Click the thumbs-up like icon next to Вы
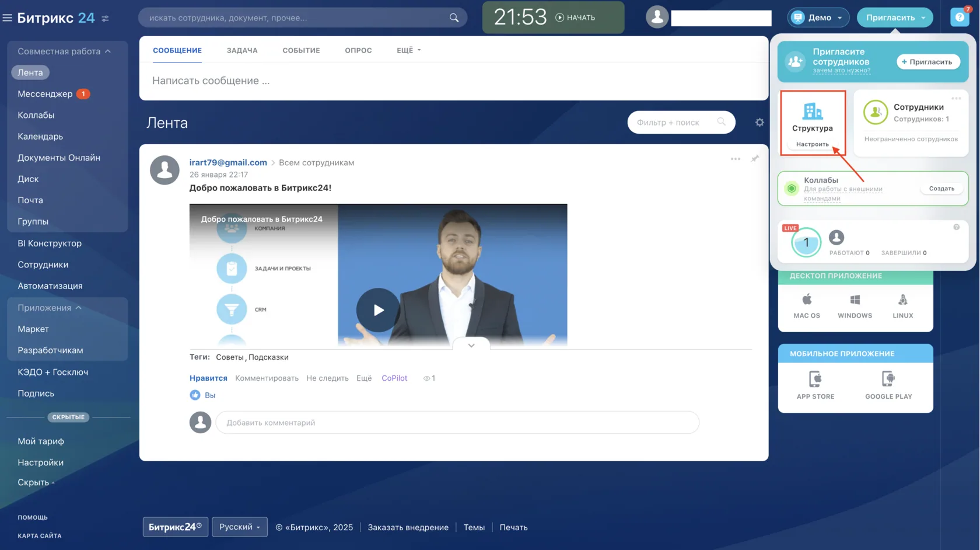This screenshot has width=980, height=550. tap(195, 395)
